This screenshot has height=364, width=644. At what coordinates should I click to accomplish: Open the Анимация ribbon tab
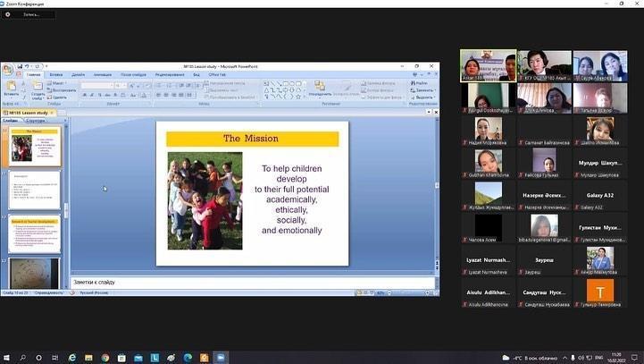[x=103, y=74]
